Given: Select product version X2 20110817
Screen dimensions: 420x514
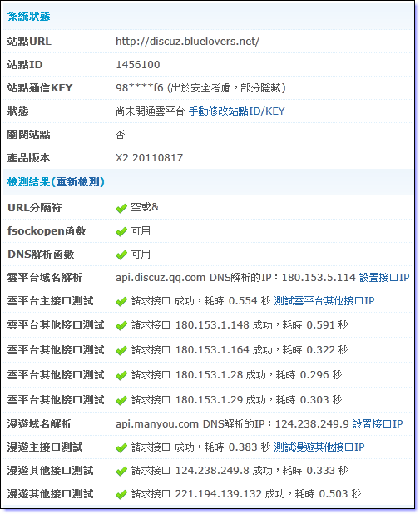Looking at the screenshot, I should coord(149,158).
